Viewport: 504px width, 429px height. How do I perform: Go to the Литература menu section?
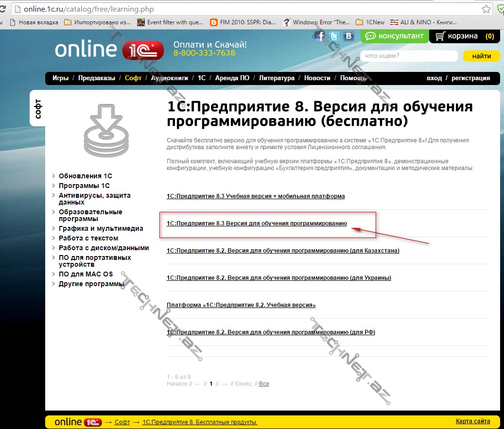click(x=277, y=78)
